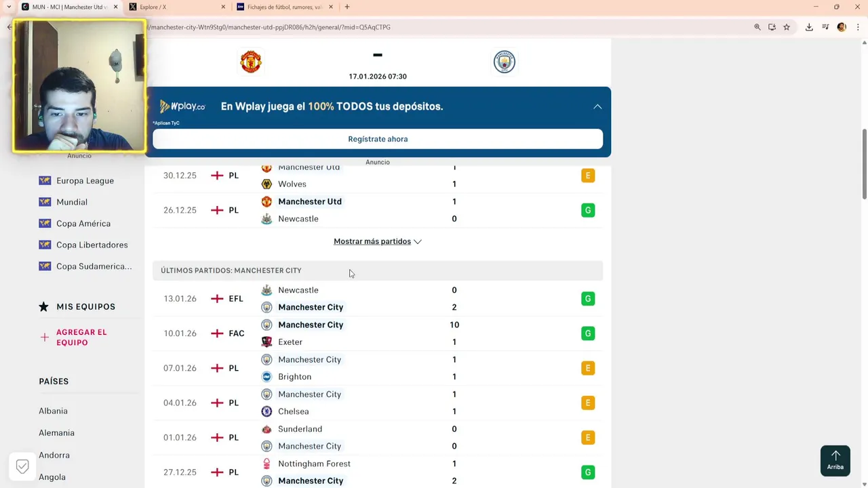Click the 10.01.26 match date
Image resolution: width=868 pixels, height=488 pixels.
[x=180, y=333]
